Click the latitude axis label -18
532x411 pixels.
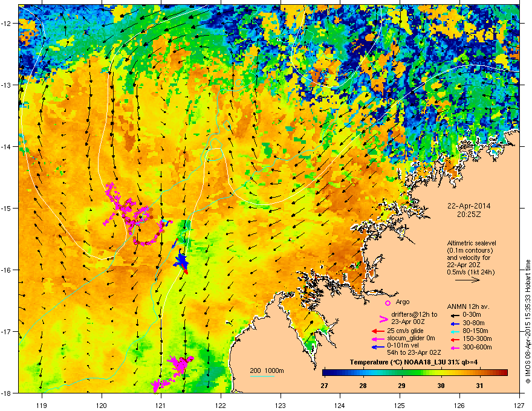coord(7,393)
